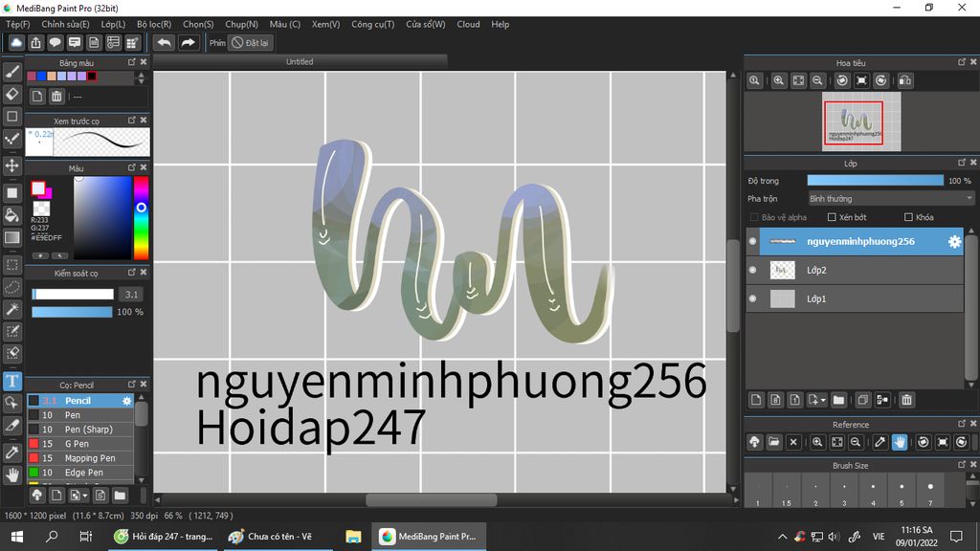Adjust the brush size slider
The height and width of the screenshot is (551, 980).
coord(73,295)
